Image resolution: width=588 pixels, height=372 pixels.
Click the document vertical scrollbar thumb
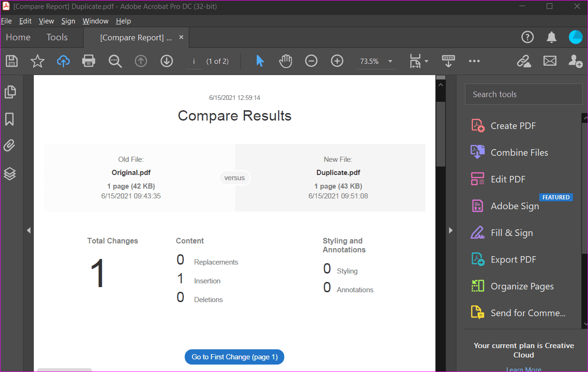pyautogui.click(x=441, y=134)
